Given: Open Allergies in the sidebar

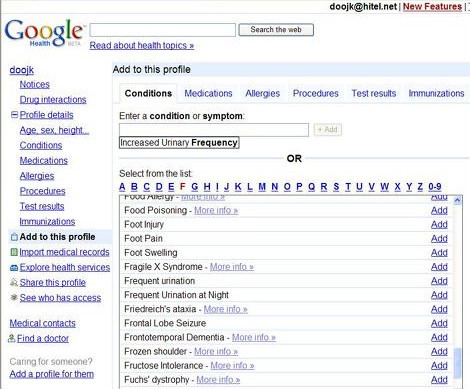Looking at the screenshot, I should (x=37, y=176).
